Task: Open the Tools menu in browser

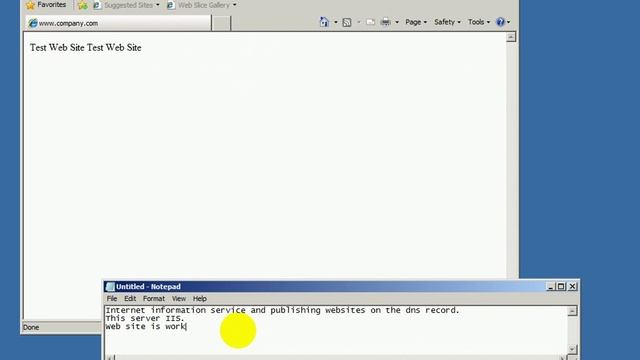Action: point(479,22)
